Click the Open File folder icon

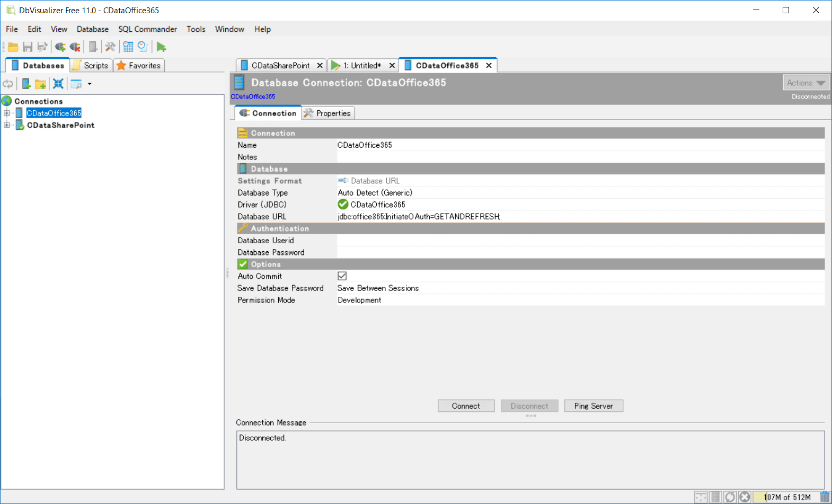pos(13,47)
